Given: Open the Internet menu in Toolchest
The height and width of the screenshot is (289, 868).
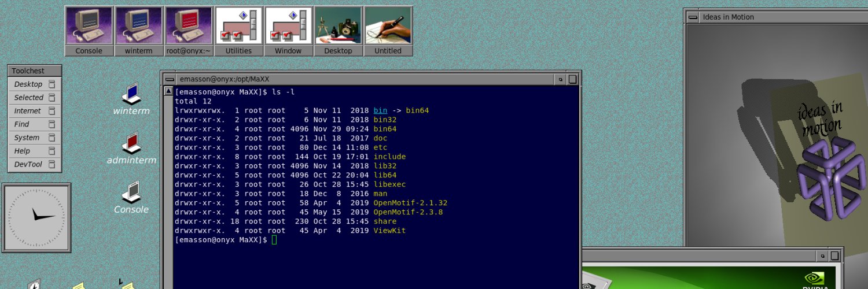Looking at the screenshot, I should [35, 111].
